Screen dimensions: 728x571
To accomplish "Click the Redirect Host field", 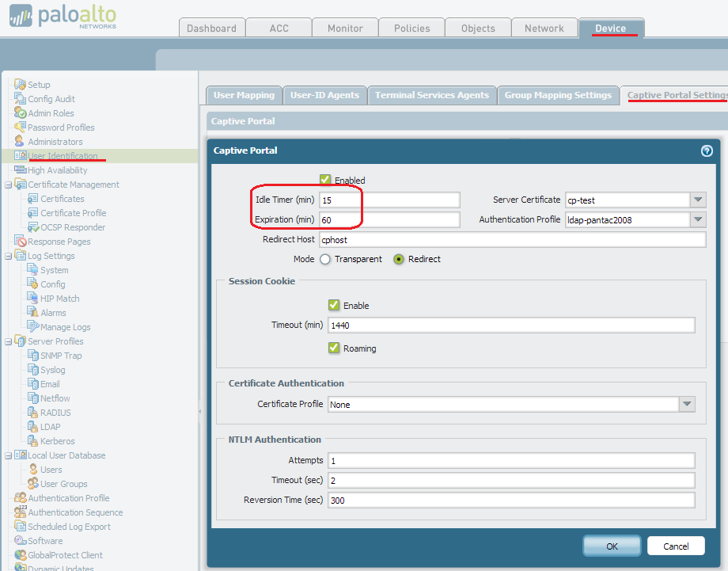I will pos(513,240).
